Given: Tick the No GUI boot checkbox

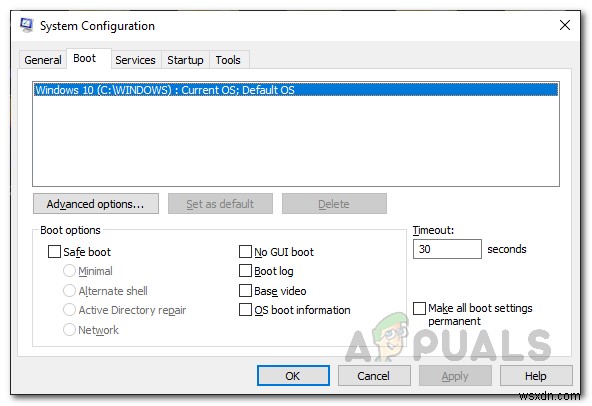Looking at the screenshot, I should 245,252.
